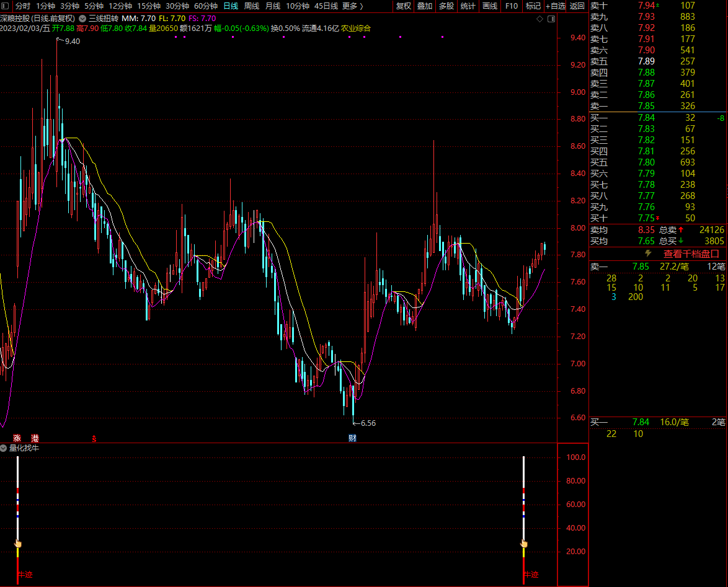Click the 标记 mark button

(x=533, y=6)
